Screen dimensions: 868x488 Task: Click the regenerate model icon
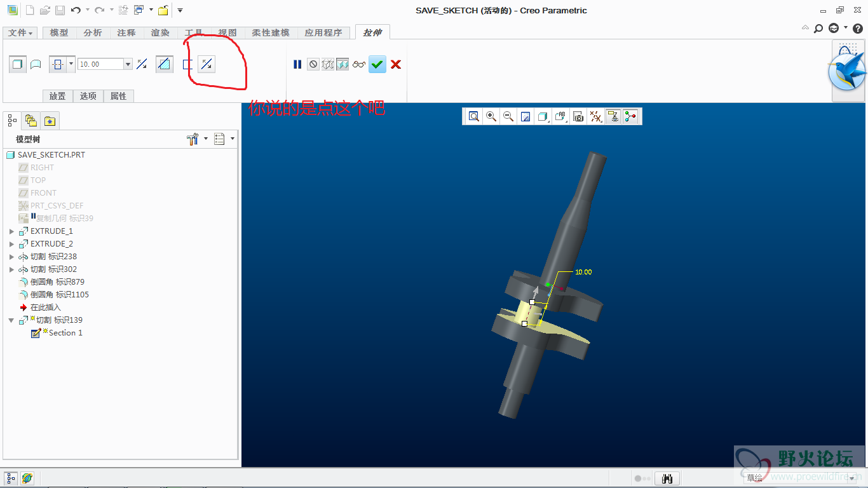[x=123, y=10]
